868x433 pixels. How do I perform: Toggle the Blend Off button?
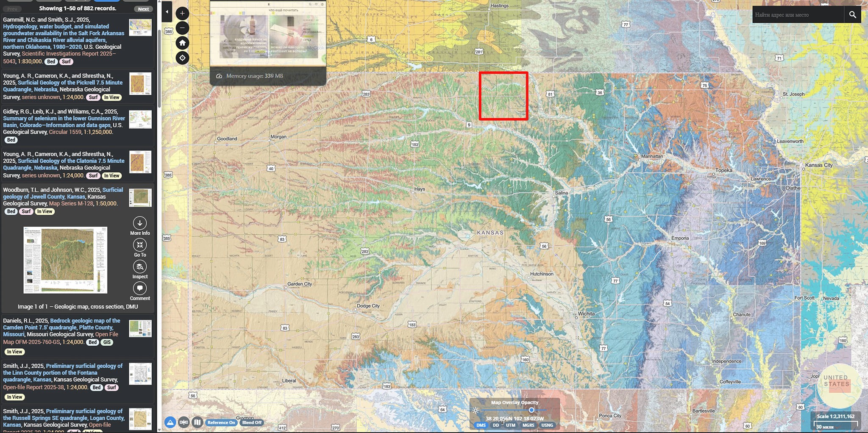point(252,422)
